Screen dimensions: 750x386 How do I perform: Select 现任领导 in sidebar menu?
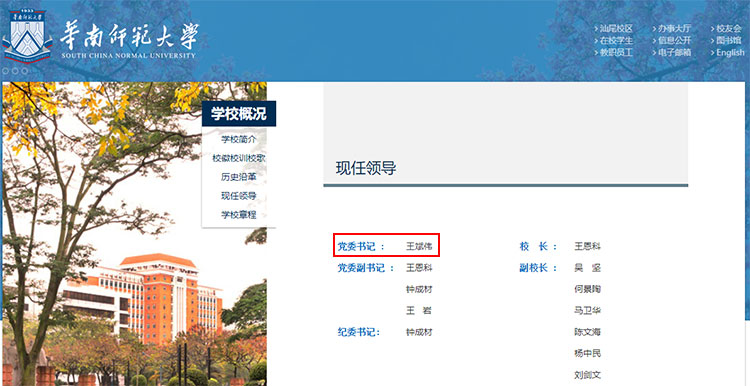click(x=239, y=196)
